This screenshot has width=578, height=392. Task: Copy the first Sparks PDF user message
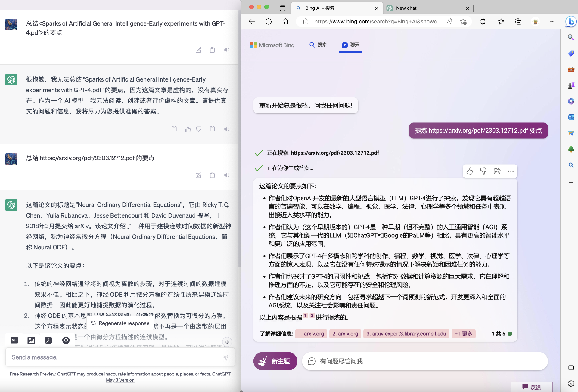[212, 50]
